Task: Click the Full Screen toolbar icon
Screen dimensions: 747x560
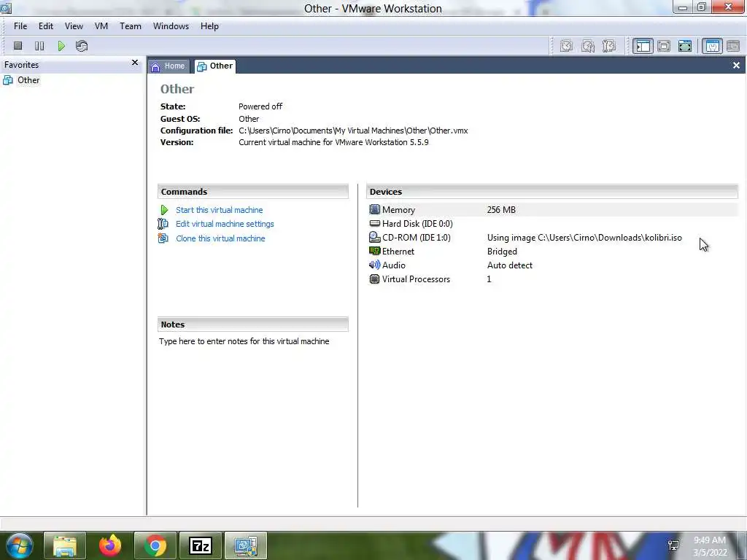Action: [684, 46]
